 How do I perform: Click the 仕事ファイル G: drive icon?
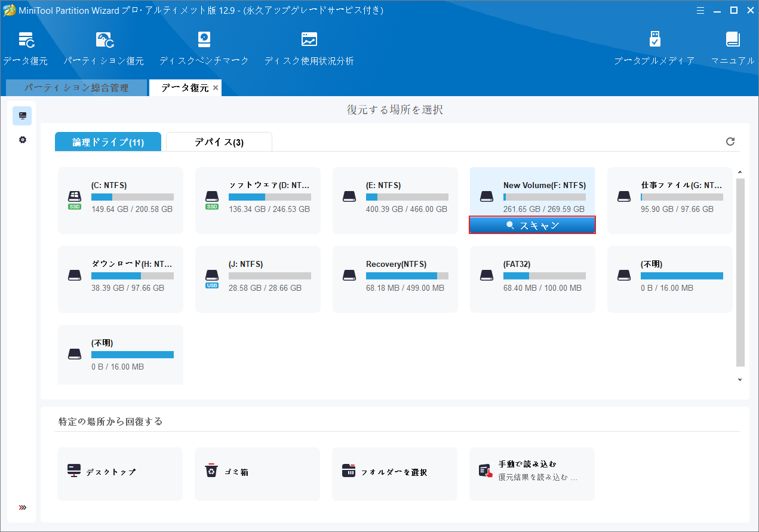point(624,196)
